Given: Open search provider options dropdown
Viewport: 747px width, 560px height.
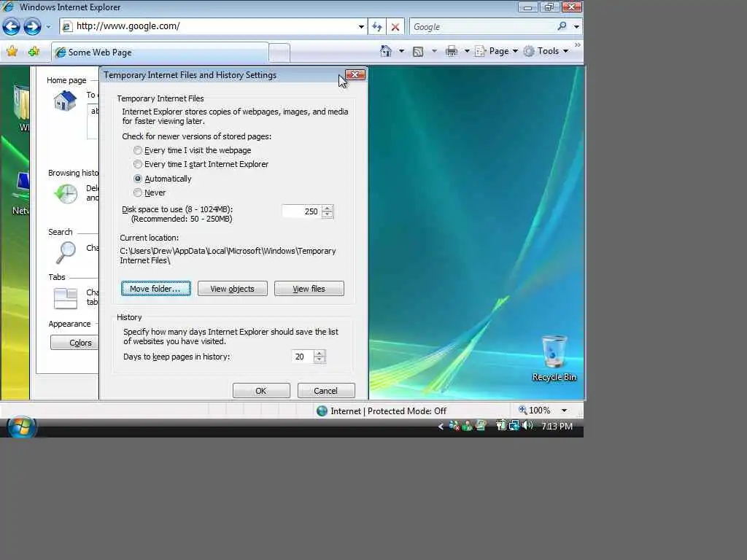Looking at the screenshot, I should point(576,27).
